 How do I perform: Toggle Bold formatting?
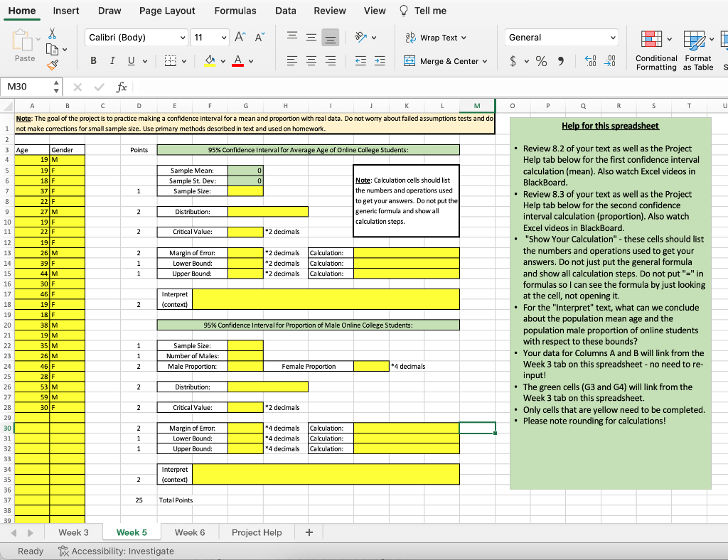93,60
